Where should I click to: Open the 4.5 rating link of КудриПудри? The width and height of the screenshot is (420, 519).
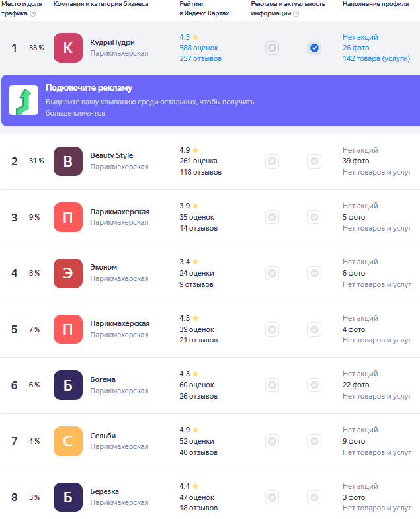point(189,37)
